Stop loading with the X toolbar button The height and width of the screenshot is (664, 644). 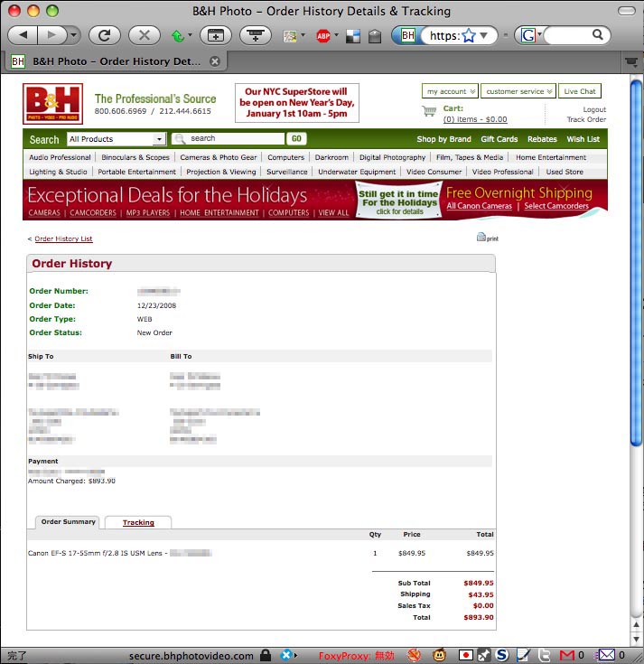[145, 35]
